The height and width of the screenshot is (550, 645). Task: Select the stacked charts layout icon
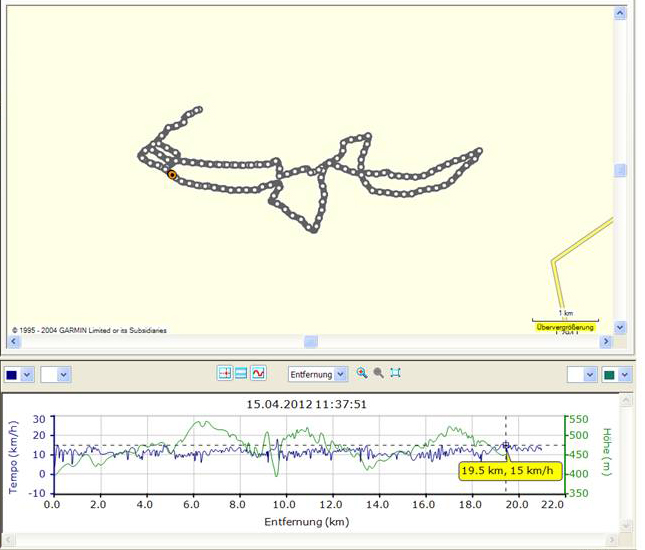point(241,373)
